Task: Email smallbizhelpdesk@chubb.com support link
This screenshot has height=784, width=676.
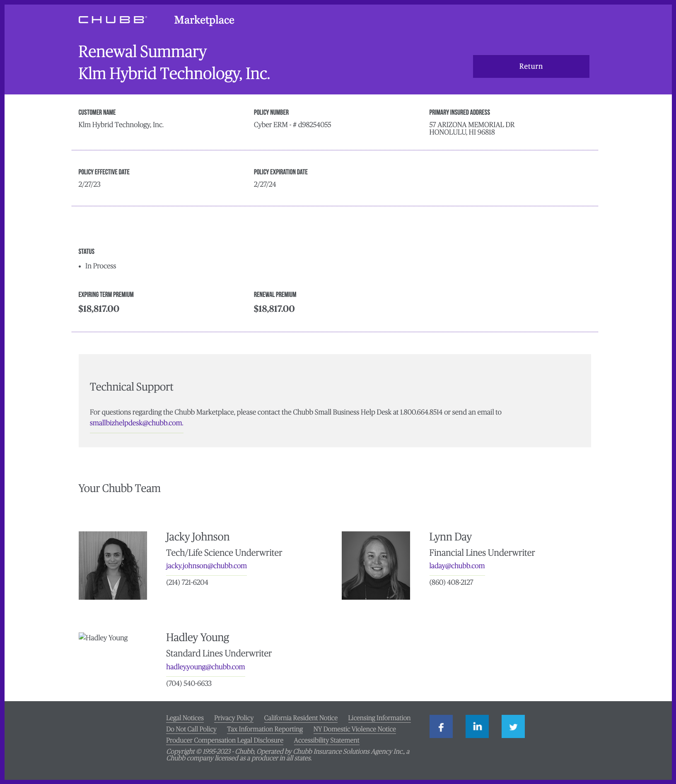Action: point(136,423)
